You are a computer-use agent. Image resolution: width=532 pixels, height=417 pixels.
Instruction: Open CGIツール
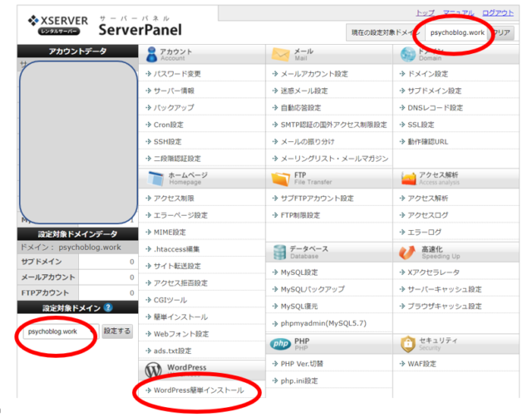170,300
